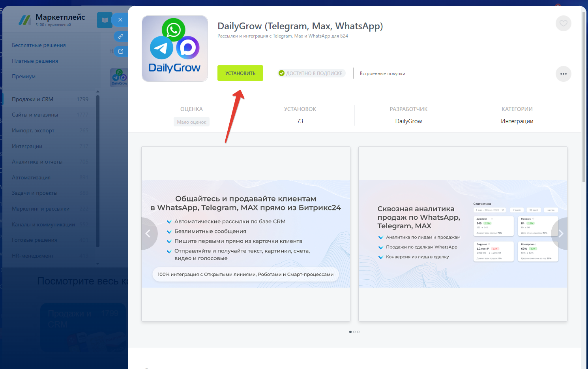Open app page in new window icon
The image size is (588, 369).
click(x=121, y=51)
